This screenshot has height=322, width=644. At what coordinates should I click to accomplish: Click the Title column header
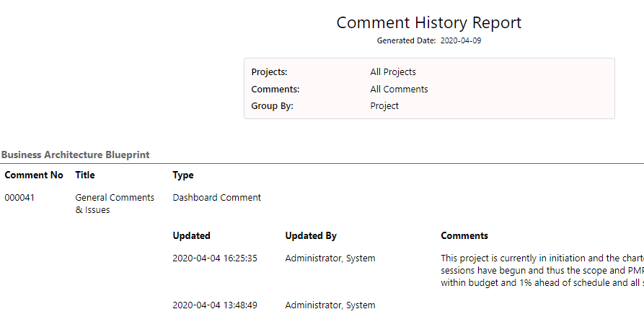85,175
